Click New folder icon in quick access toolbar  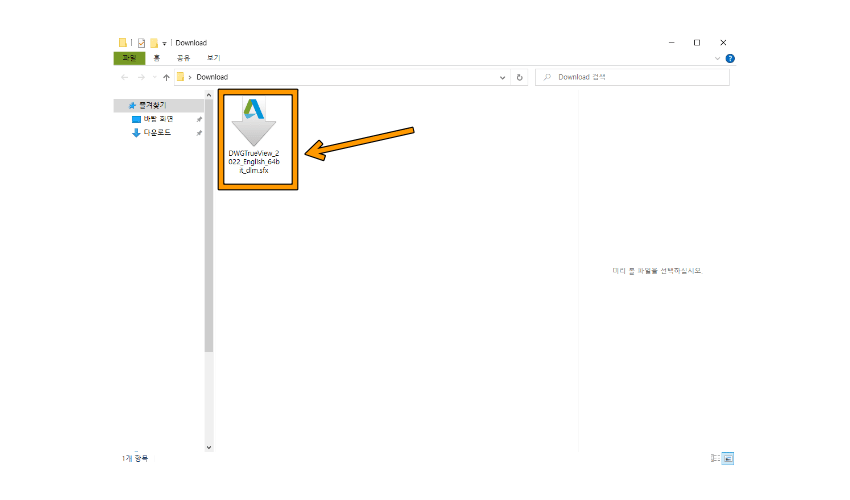(x=154, y=43)
